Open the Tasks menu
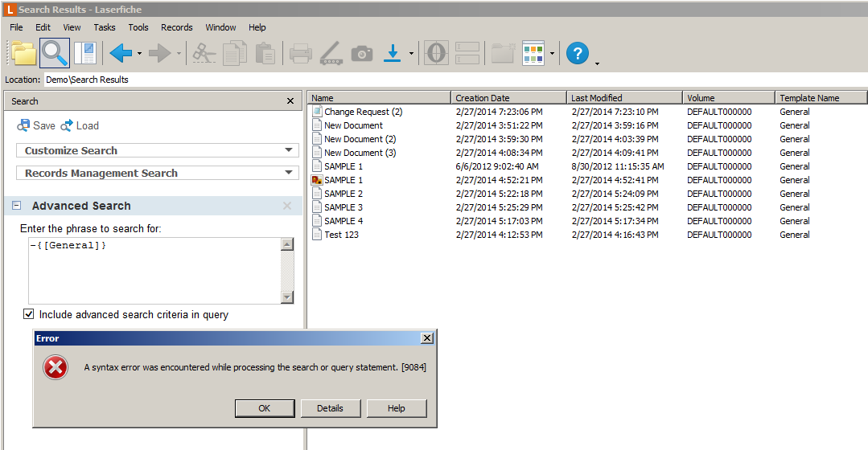 (105, 27)
